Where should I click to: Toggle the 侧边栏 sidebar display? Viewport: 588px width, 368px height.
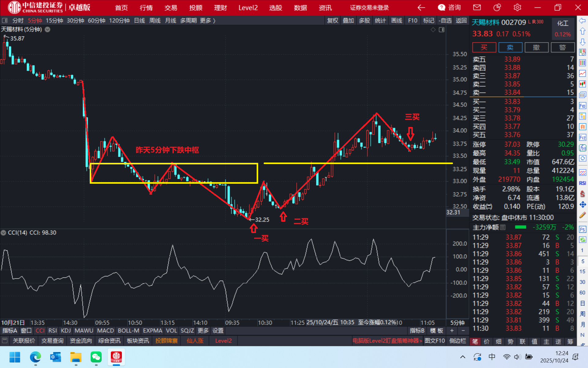(x=458, y=341)
